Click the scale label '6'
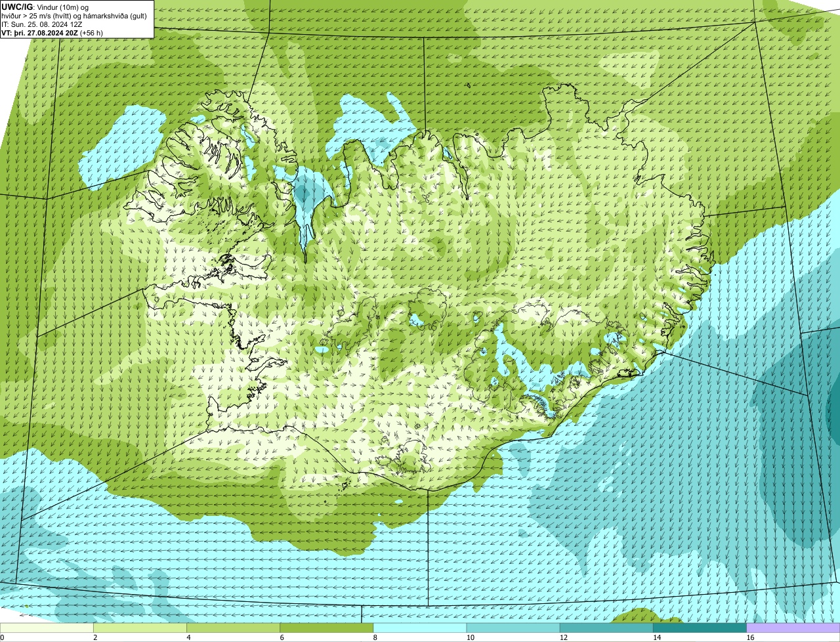840x642 pixels. coord(282,637)
